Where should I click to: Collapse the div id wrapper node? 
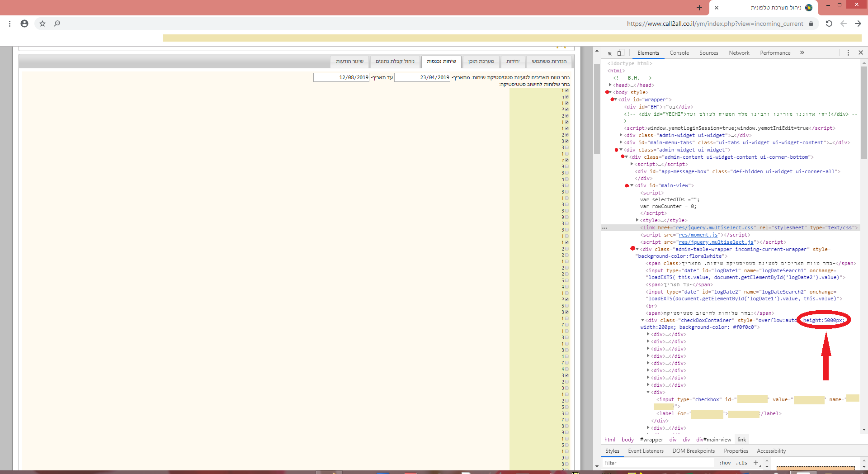[x=615, y=100]
